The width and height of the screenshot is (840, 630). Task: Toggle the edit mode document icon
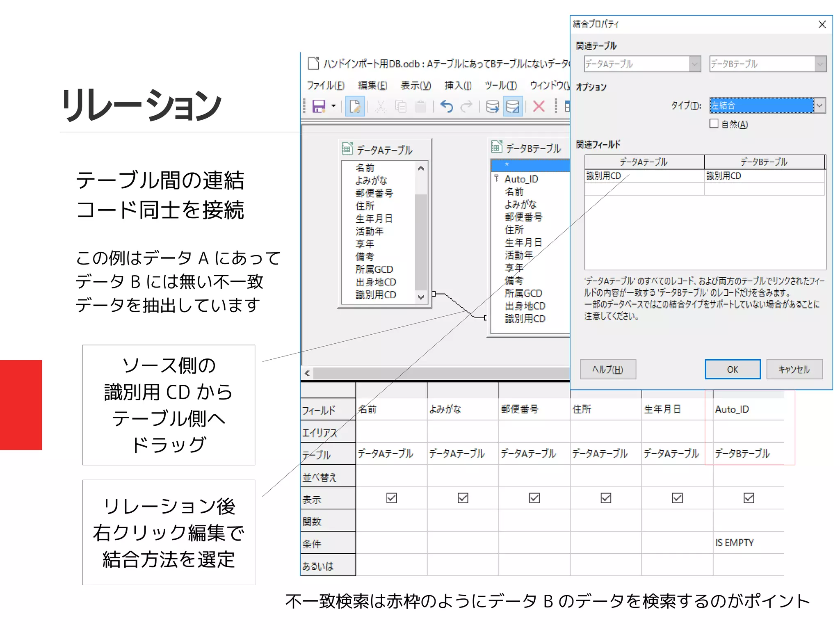tap(355, 107)
